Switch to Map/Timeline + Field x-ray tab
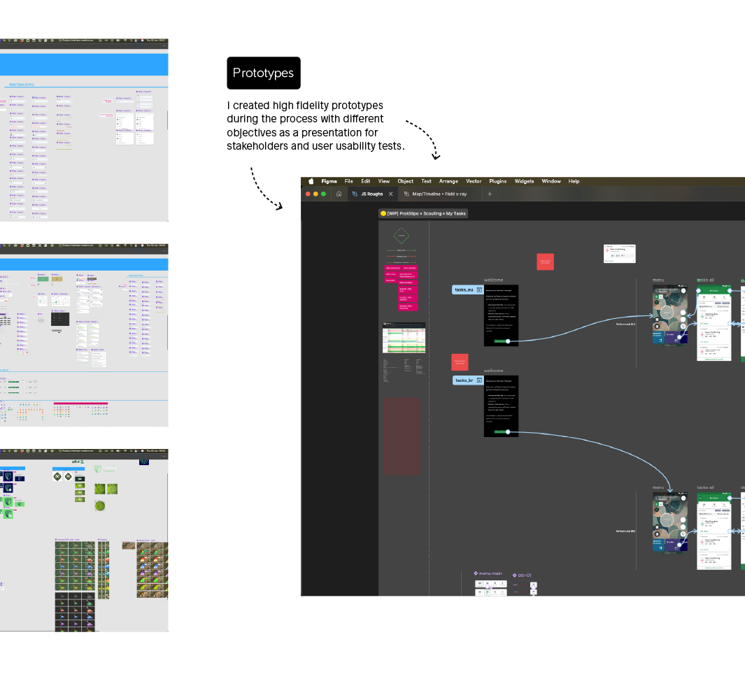This screenshot has width=745, height=700. (439, 194)
